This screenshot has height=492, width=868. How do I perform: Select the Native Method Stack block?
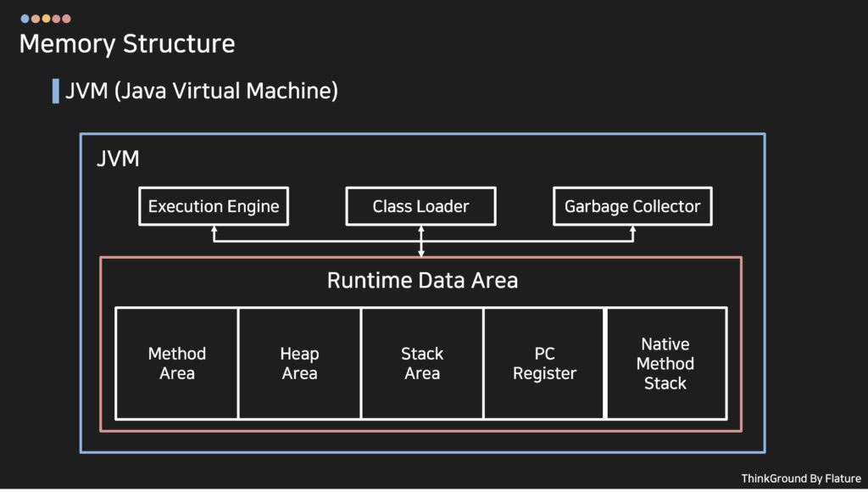tap(665, 363)
